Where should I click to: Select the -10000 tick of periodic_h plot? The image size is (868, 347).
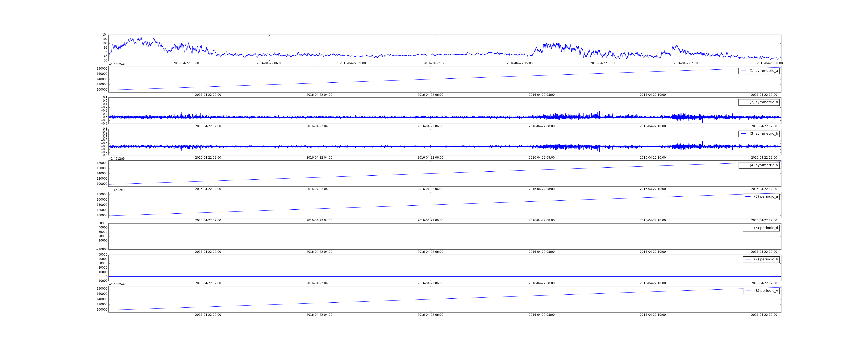tap(102, 281)
